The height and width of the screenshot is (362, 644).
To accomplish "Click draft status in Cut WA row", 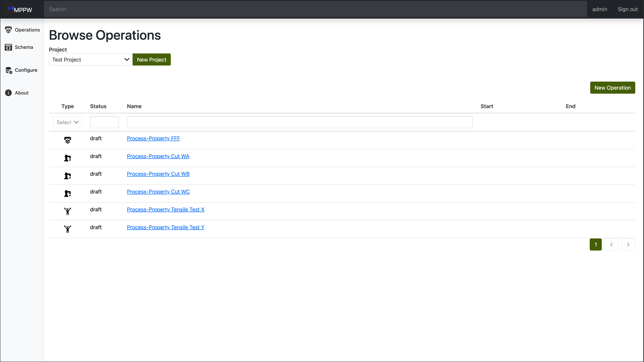I will point(96,156).
